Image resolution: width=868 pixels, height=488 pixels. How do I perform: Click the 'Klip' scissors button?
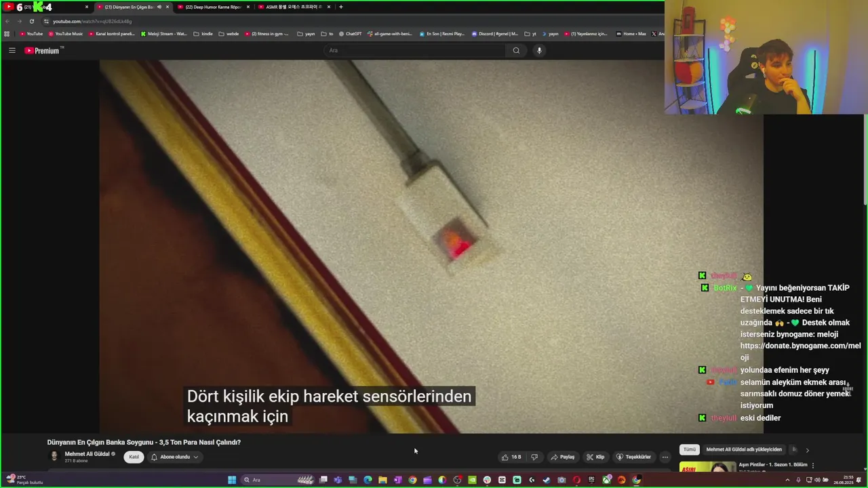[595, 457]
